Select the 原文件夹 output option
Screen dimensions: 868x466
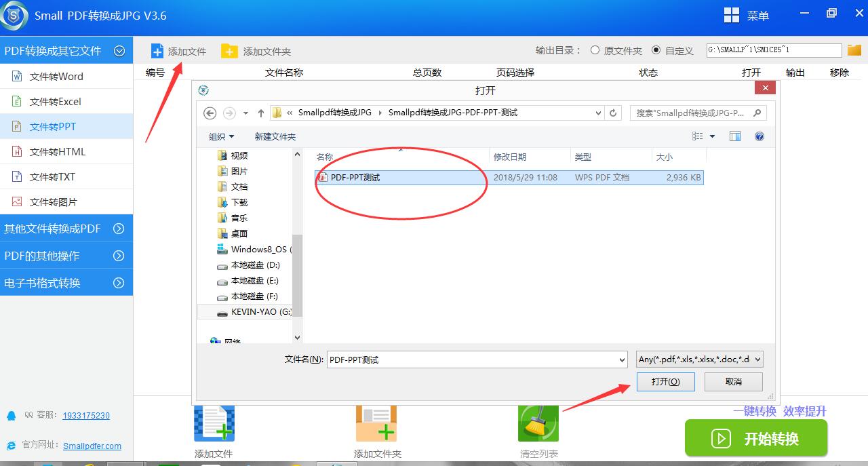click(x=594, y=50)
